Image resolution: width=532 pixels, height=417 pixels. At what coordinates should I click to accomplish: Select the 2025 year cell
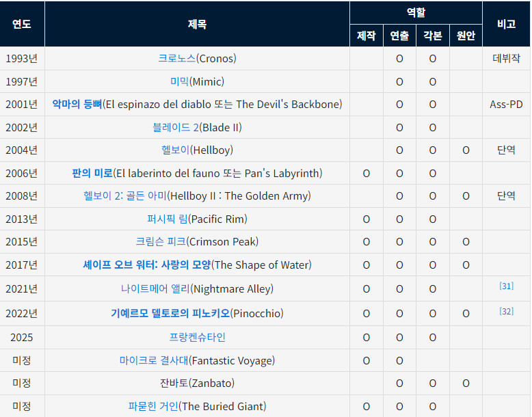point(22,337)
